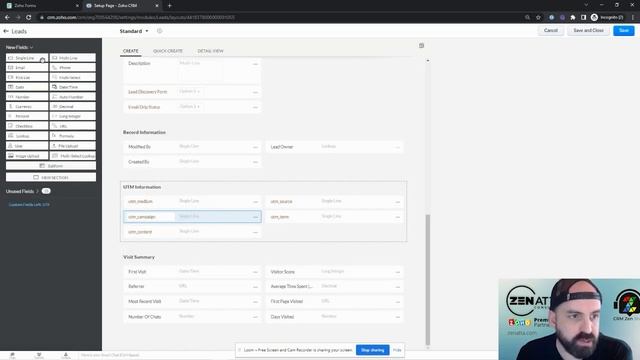Image resolution: width=640 pixels, height=360 pixels.
Task: Switch to the Detail View tab
Action: click(x=210, y=51)
